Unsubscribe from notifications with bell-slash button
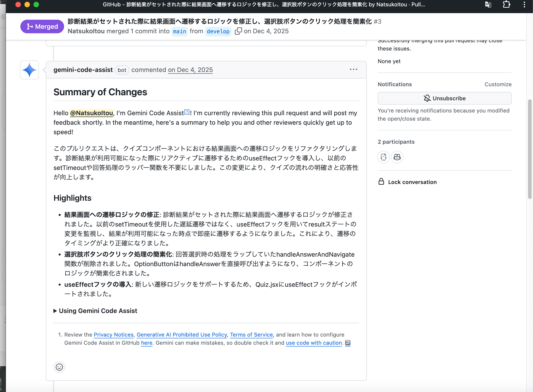 tap(444, 98)
